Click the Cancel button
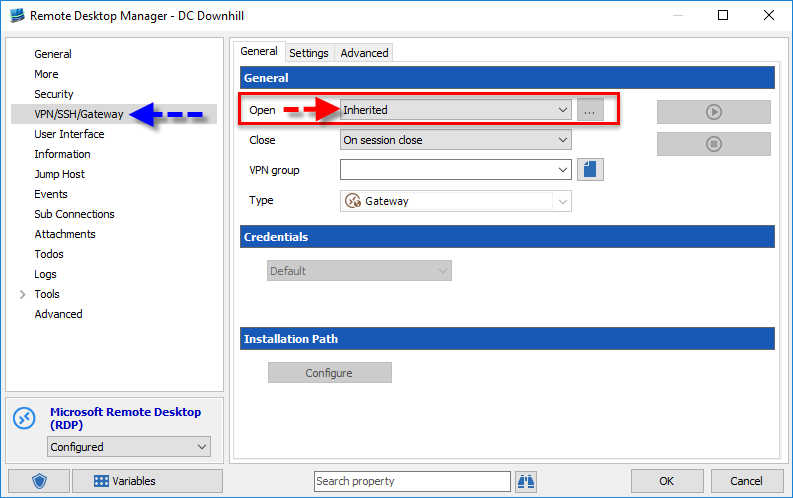 click(746, 481)
